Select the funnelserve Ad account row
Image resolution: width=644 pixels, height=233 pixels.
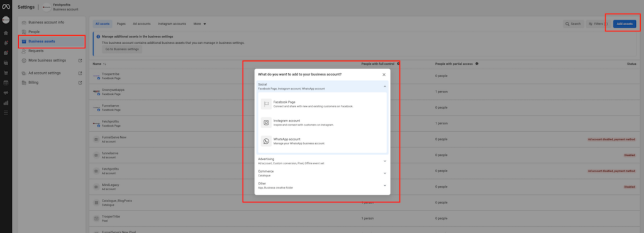pos(365,155)
